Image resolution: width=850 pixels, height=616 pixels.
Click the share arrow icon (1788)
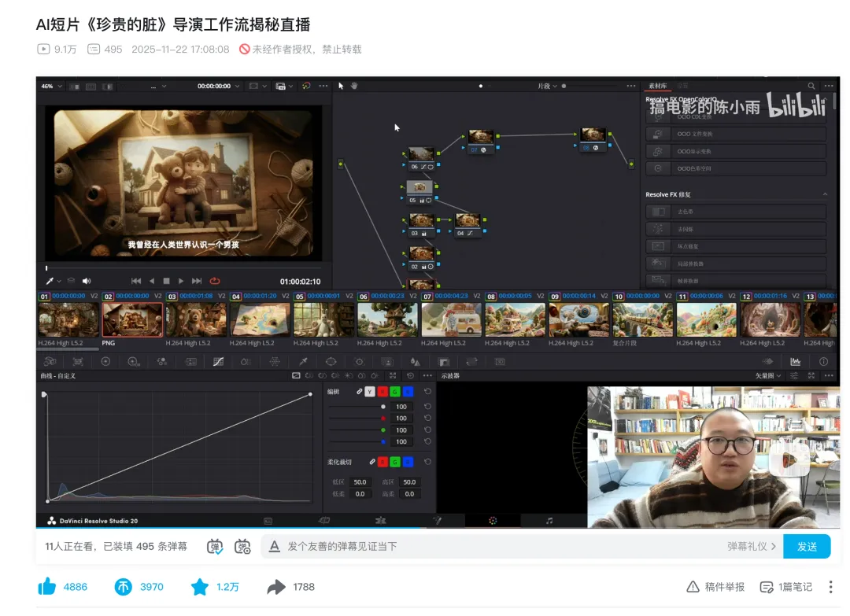point(276,587)
